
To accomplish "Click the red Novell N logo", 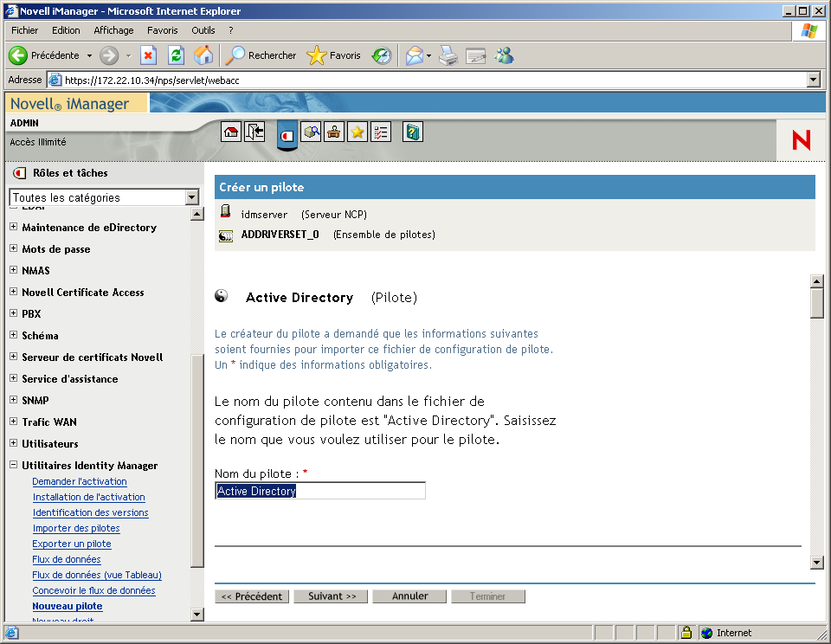I will [801, 139].
